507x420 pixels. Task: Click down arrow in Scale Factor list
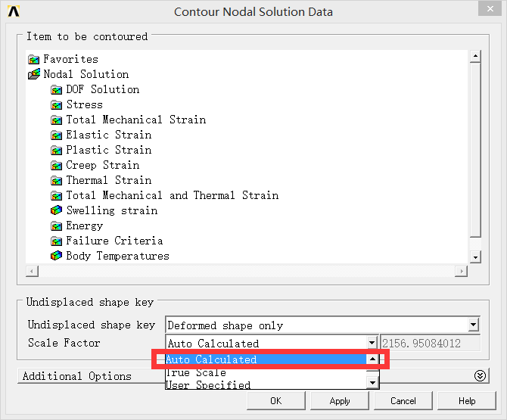click(372, 383)
